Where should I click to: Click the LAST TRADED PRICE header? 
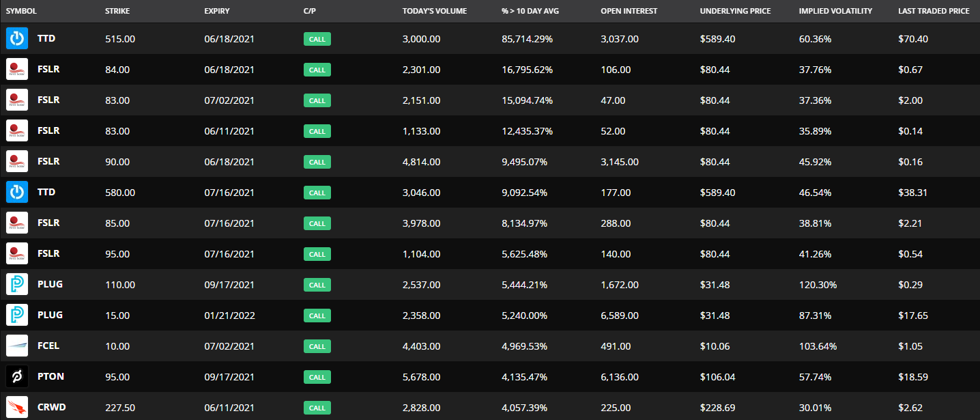[x=934, y=12]
